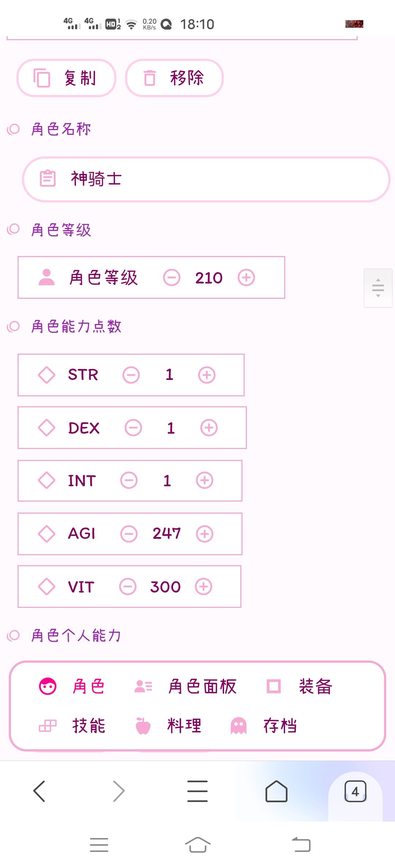Decrease the 角色等级 level value

click(172, 278)
